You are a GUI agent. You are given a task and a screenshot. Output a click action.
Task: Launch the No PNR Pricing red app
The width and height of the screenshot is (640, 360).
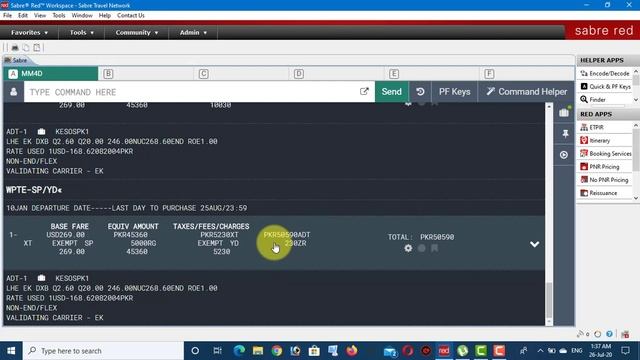pyautogui.click(x=604, y=180)
